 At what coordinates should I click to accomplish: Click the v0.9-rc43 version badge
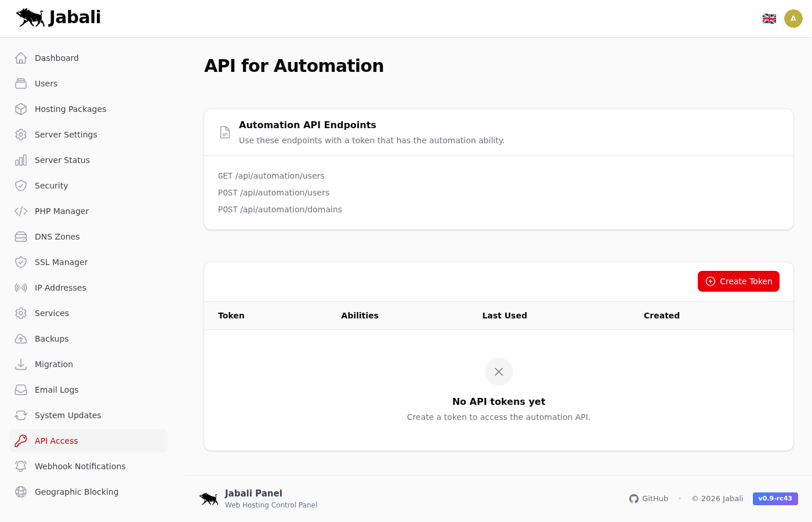pos(775,499)
